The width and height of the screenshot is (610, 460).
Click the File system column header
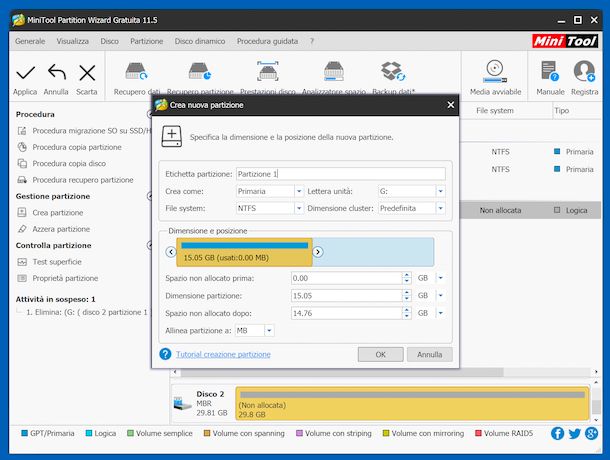(x=495, y=111)
